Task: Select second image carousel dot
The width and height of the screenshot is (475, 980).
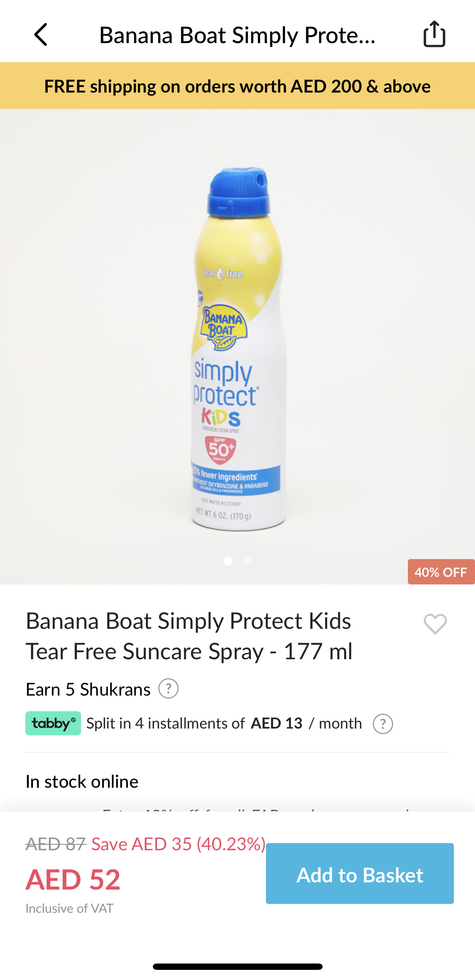Action: [247, 561]
